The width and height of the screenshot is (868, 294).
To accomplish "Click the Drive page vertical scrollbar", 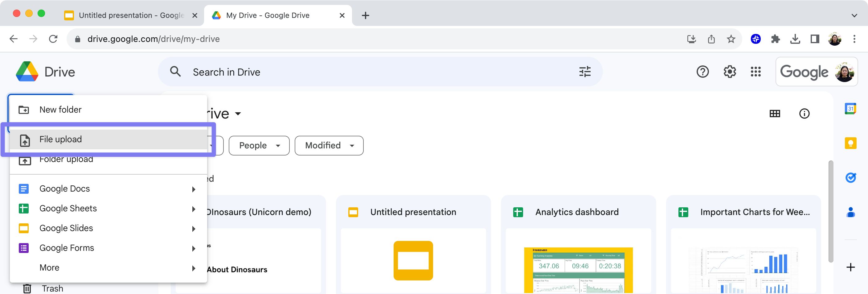I will click(831, 211).
